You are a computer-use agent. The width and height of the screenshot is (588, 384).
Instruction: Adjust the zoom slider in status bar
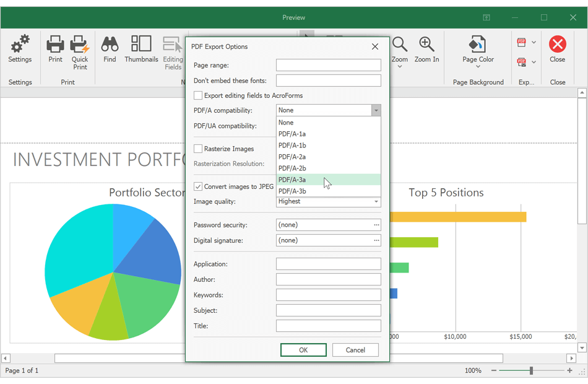(x=530, y=370)
